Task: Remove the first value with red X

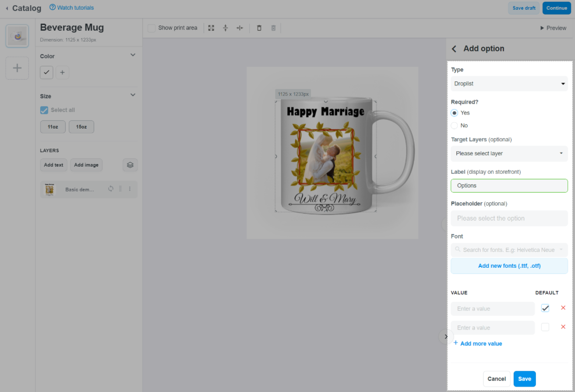Action: 563,308
